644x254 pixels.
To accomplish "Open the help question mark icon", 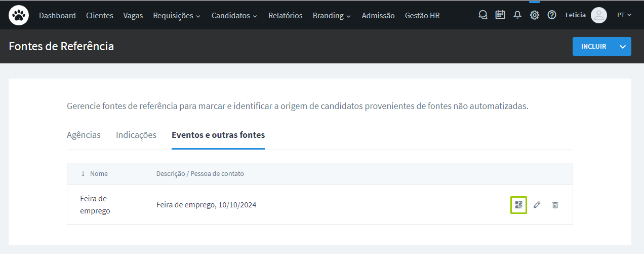I will coord(552,15).
